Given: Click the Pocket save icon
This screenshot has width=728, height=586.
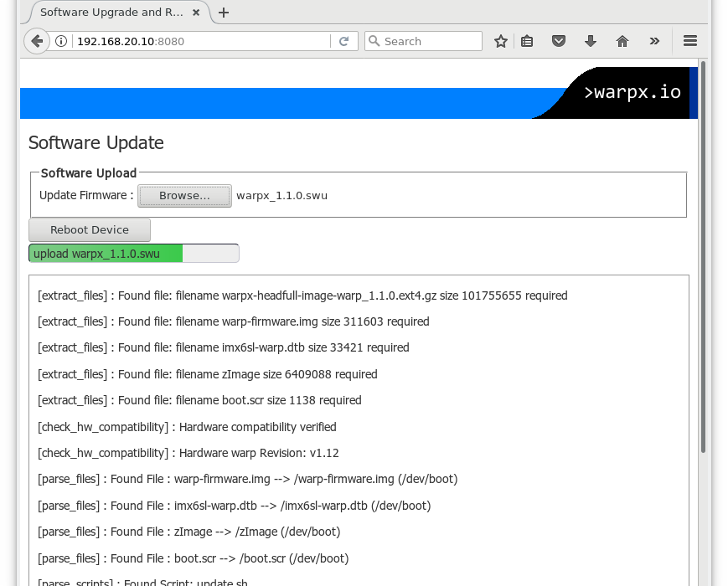Looking at the screenshot, I should pyautogui.click(x=559, y=41).
